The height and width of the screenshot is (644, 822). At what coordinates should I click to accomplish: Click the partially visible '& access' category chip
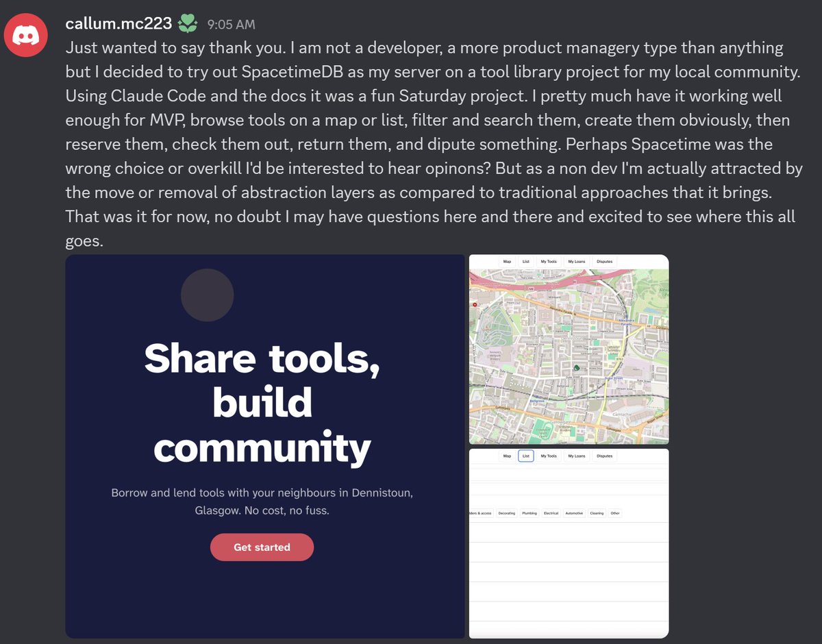(481, 513)
